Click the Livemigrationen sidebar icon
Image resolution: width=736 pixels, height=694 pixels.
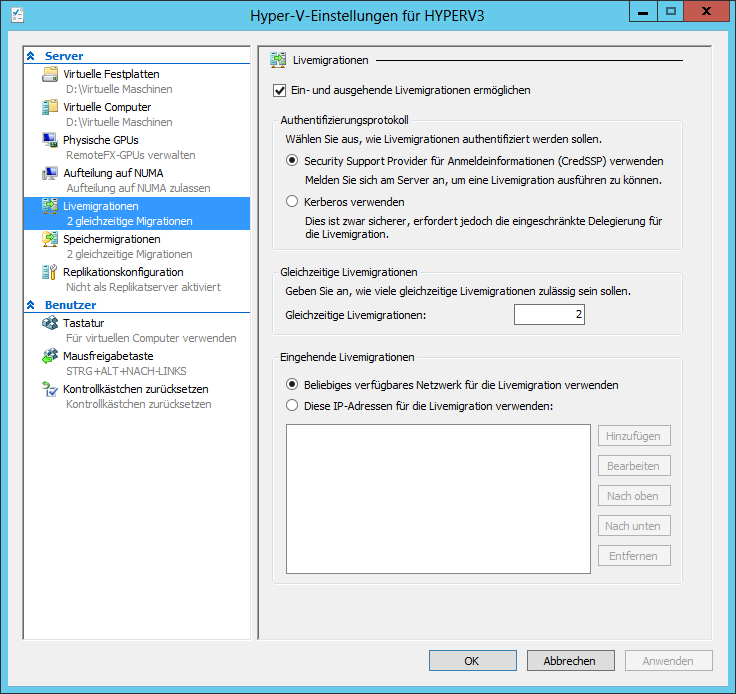(x=50, y=206)
